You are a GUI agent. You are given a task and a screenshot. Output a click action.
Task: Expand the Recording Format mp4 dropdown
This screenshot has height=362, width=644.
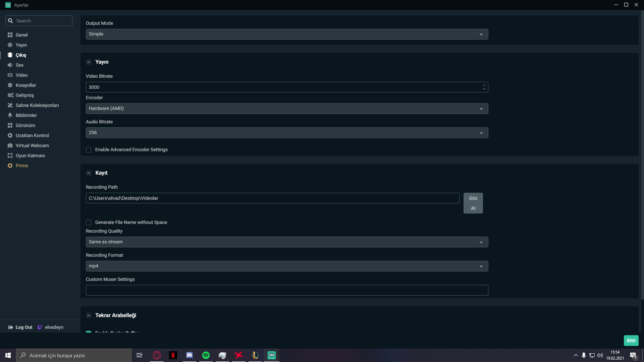tap(287, 266)
